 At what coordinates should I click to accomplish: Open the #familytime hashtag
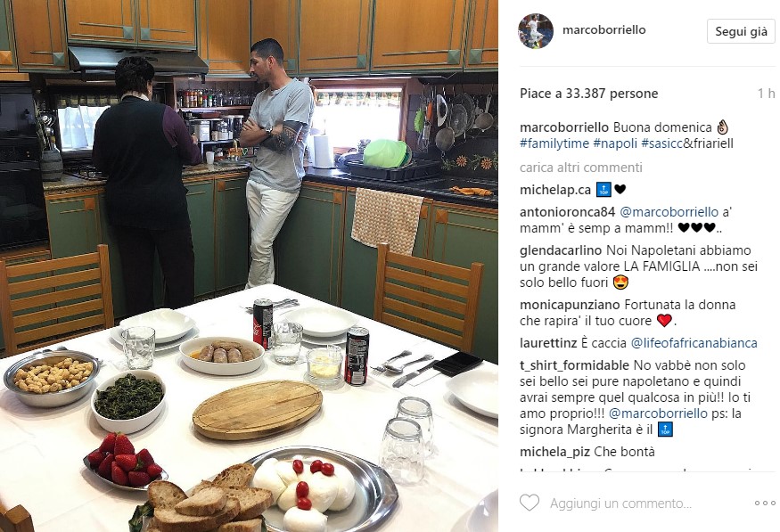tap(554, 143)
